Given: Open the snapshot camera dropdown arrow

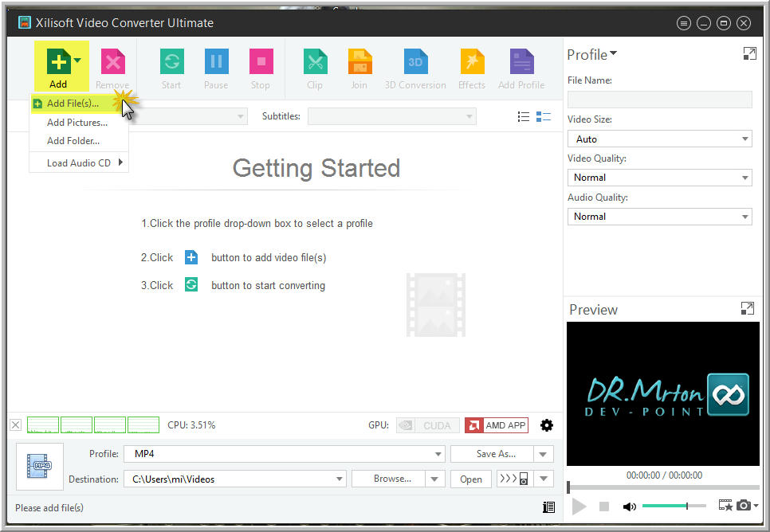Looking at the screenshot, I should [x=756, y=505].
